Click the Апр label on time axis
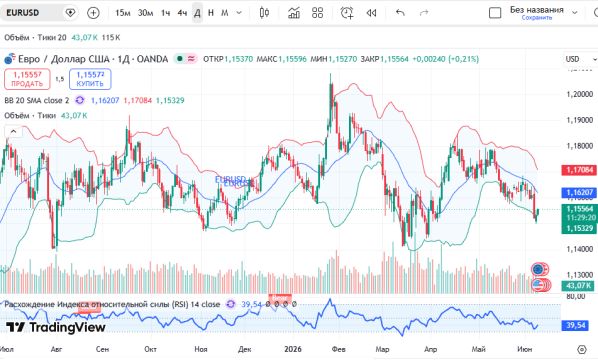Image resolution: width=598 pixels, height=360 pixels. 430,349
